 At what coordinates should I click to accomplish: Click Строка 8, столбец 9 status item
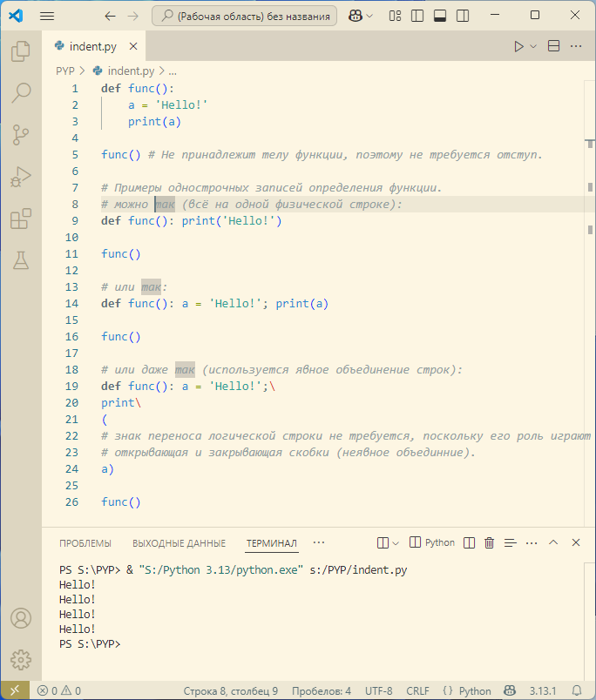coord(231,690)
